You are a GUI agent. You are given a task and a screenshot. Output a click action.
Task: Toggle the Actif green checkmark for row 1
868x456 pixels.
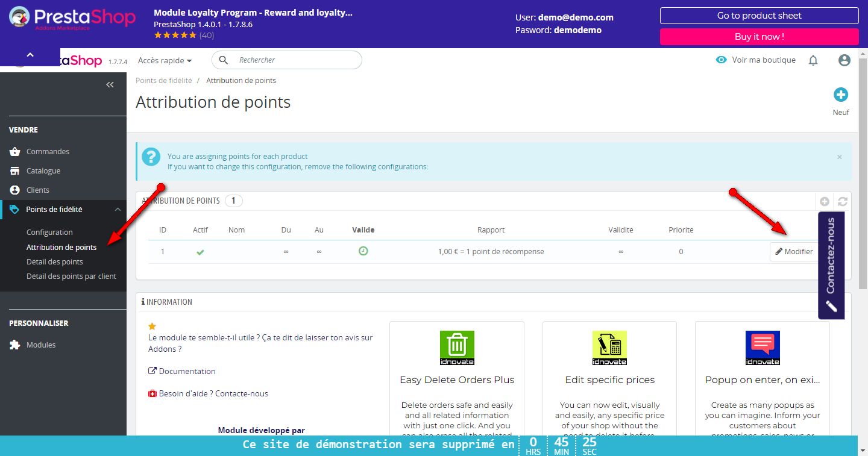(x=200, y=252)
